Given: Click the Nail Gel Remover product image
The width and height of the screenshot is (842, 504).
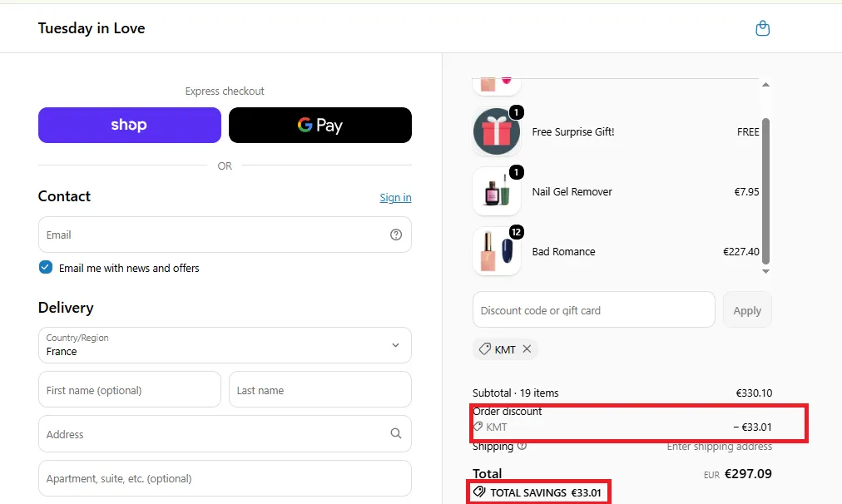Looking at the screenshot, I should [497, 191].
